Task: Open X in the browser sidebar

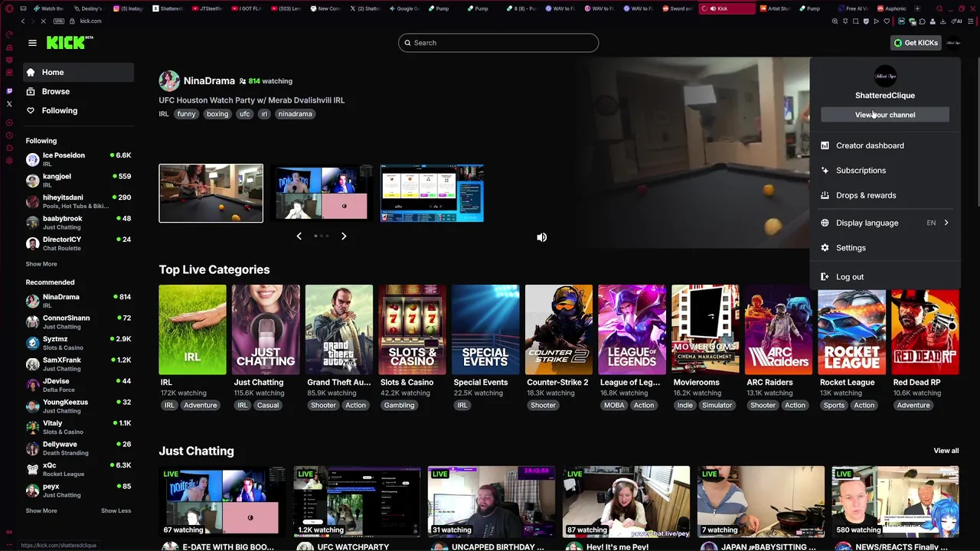Action: (9, 103)
